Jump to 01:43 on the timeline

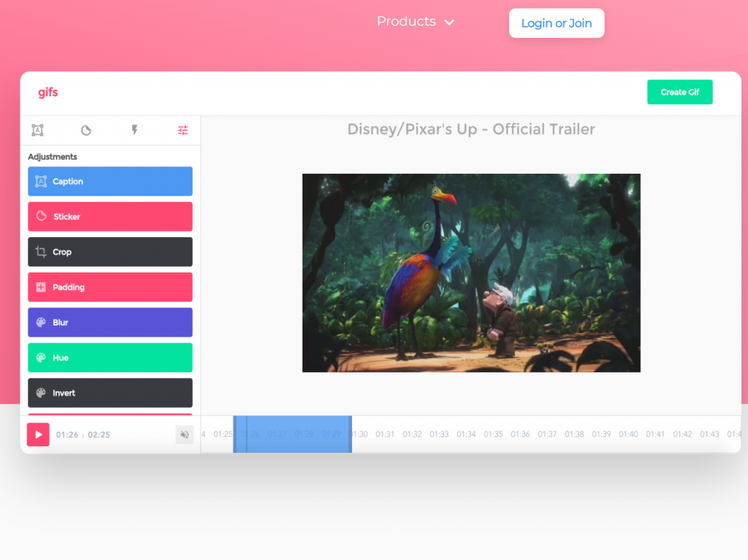click(x=709, y=434)
